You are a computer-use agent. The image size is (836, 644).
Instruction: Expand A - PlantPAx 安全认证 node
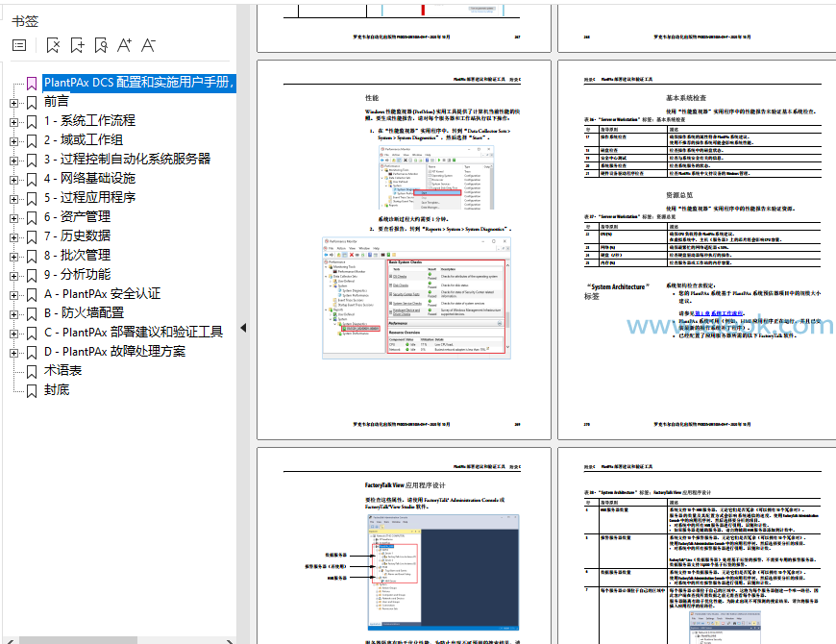click(13, 295)
